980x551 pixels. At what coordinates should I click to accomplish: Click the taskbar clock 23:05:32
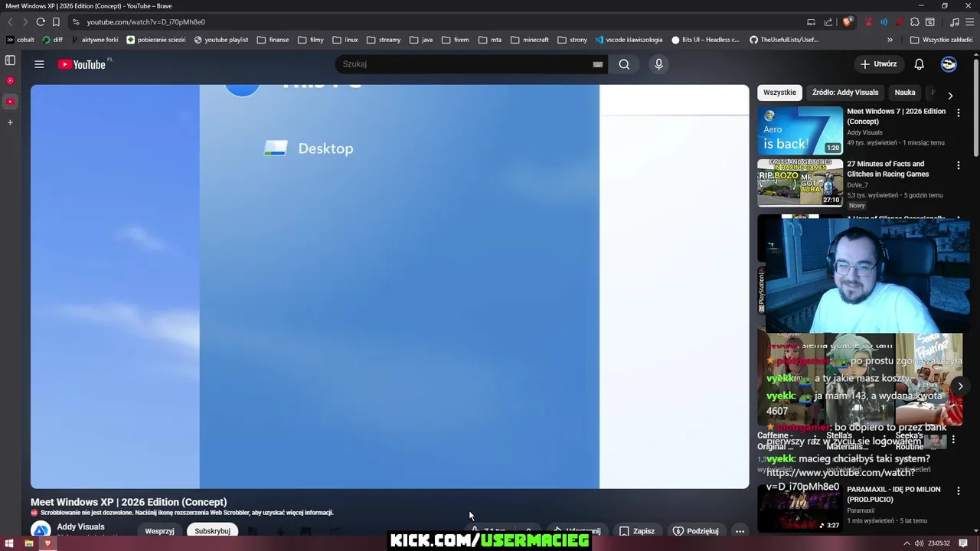tap(939, 543)
